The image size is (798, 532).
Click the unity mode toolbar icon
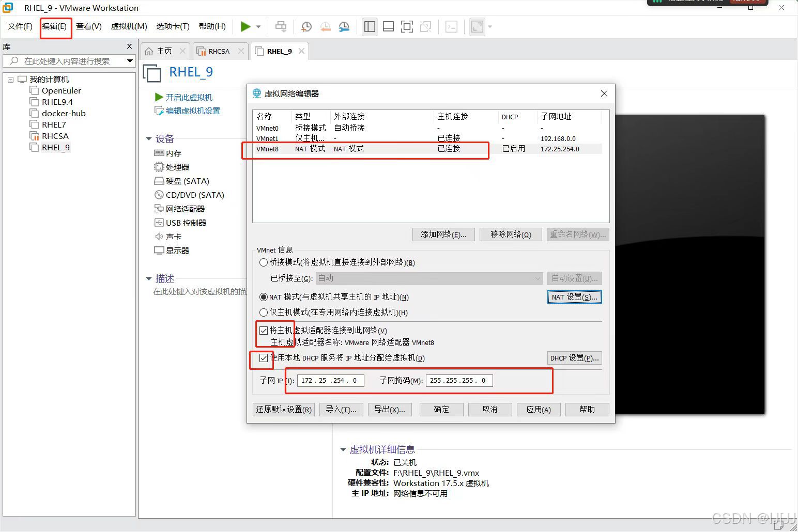pos(426,26)
